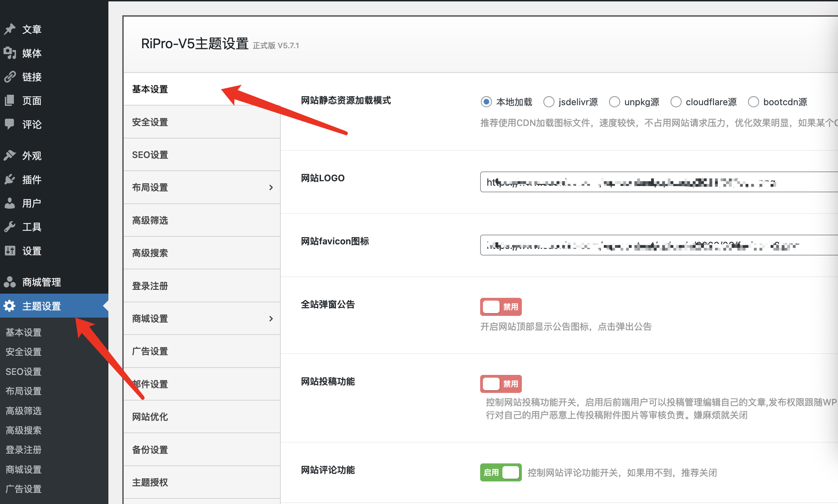Go to SEO设置 submenu link in sidebar
This screenshot has height=504, width=838.
coord(24,371)
